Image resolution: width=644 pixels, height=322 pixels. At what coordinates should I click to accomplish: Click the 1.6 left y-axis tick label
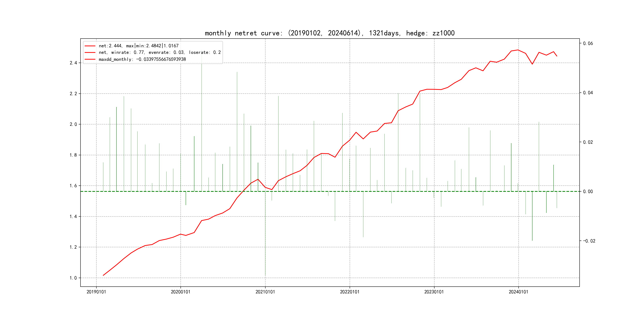coord(73,186)
